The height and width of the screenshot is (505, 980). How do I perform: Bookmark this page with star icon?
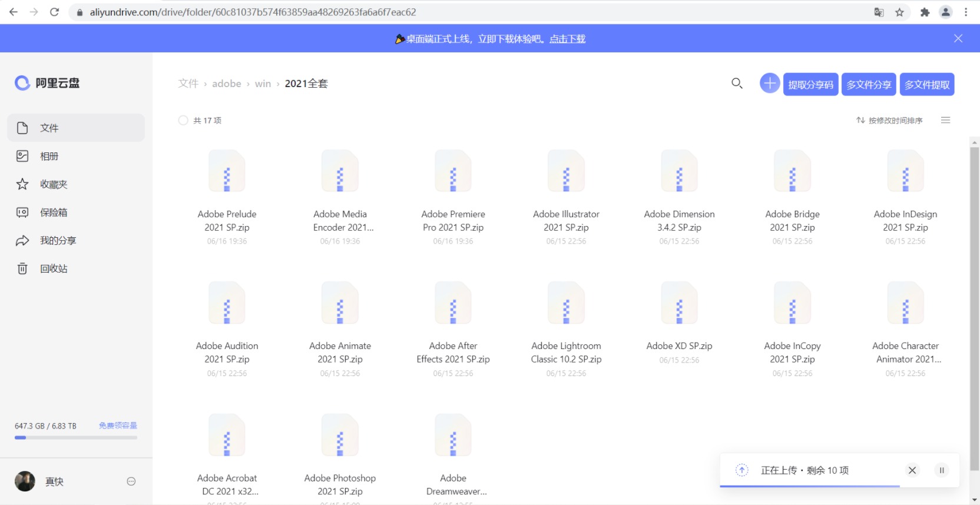coord(899,12)
